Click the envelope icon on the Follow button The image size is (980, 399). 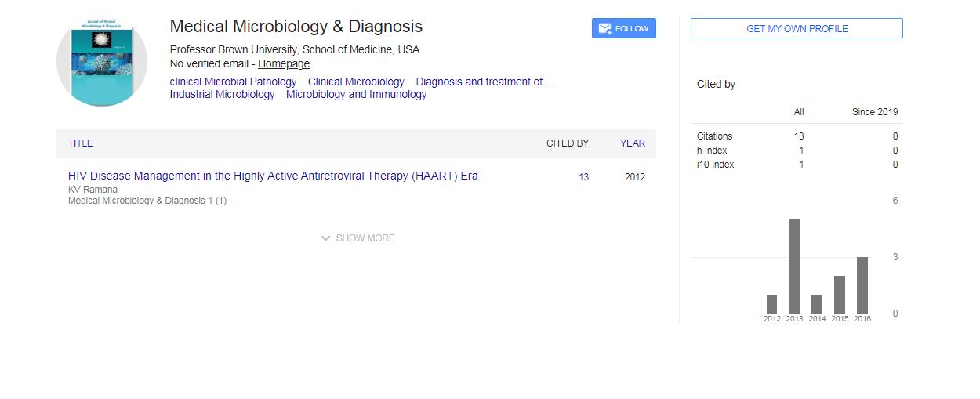coord(604,29)
